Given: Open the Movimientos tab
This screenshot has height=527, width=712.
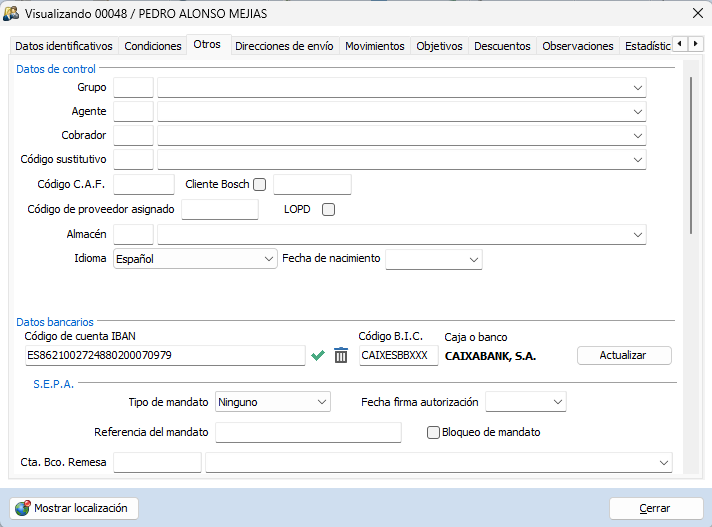Looking at the screenshot, I should [374, 46].
